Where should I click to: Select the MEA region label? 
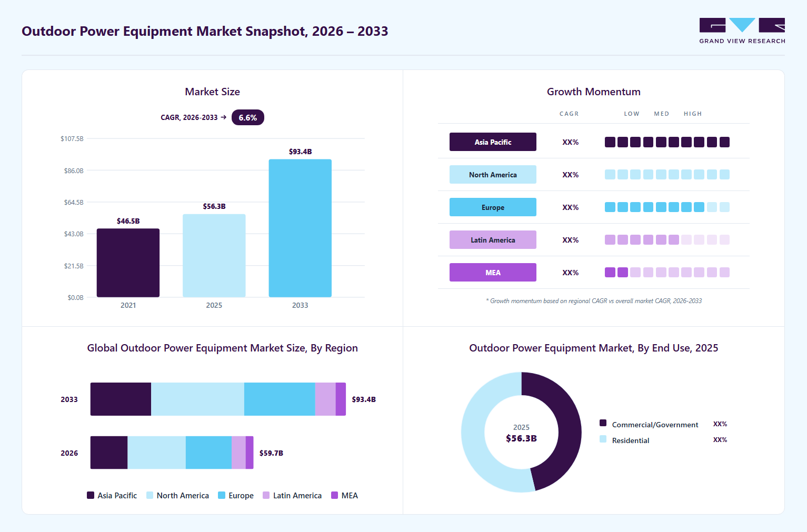[x=493, y=273]
